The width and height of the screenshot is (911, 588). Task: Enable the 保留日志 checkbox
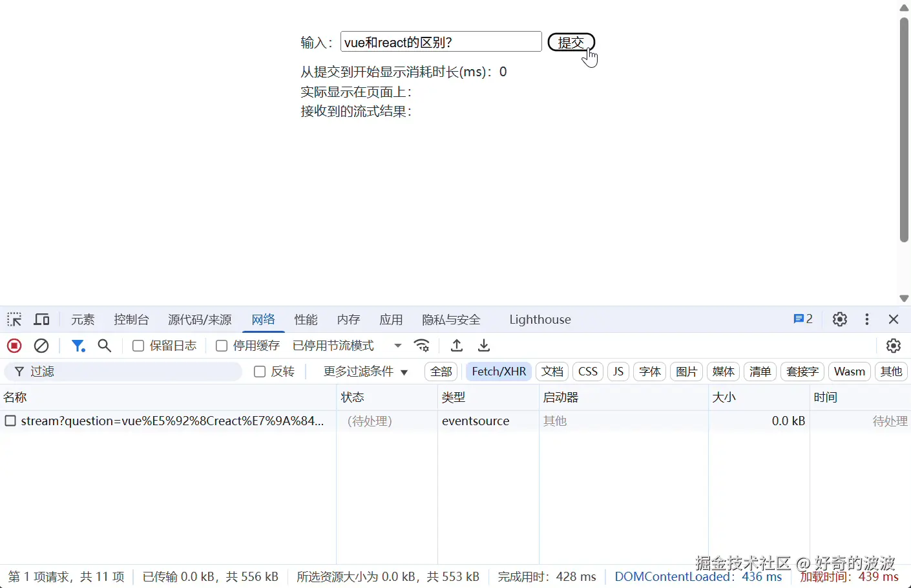(x=138, y=346)
